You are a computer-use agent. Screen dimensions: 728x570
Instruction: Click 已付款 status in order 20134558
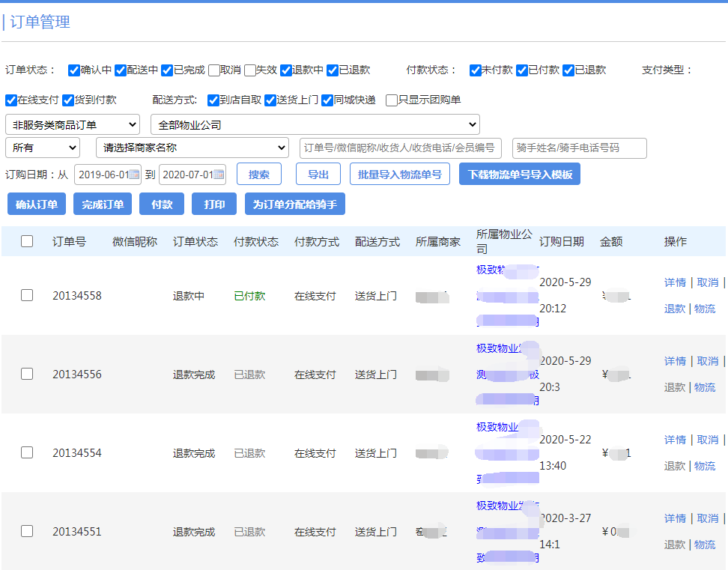(250, 296)
